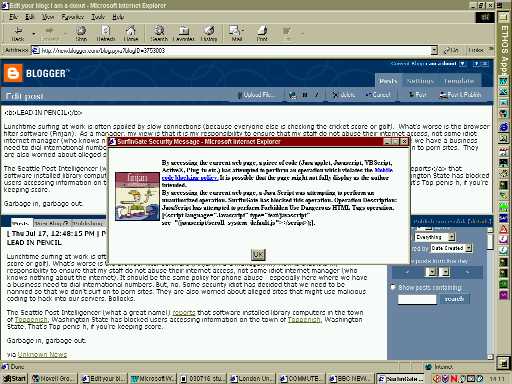Expand the address bar URL dropdown

click(x=434, y=51)
